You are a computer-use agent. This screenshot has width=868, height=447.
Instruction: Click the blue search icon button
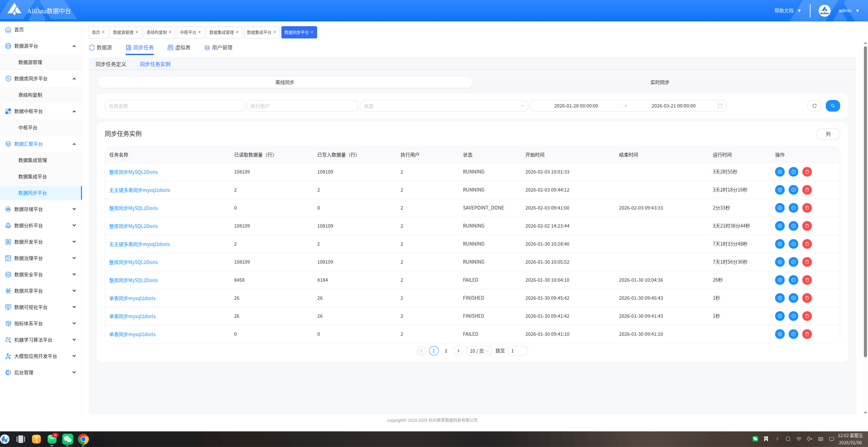click(x=833, y=106)
